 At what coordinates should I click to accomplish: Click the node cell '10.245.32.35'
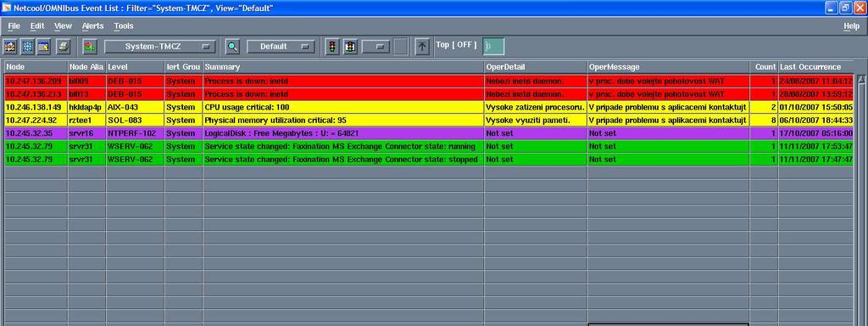(x=36, y=133)
